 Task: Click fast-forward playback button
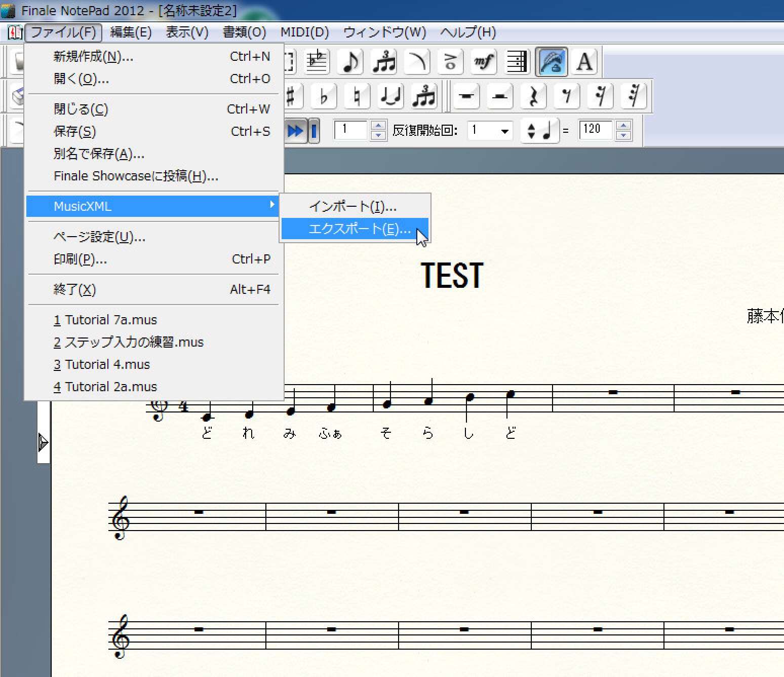295,131
